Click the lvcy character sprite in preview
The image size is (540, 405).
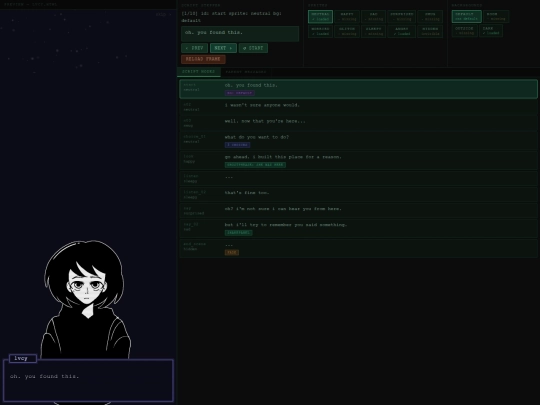coord(85,300)
